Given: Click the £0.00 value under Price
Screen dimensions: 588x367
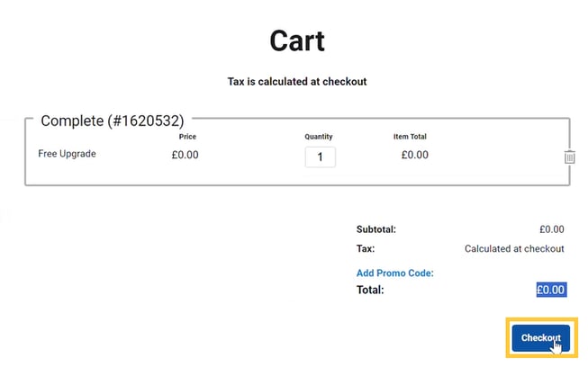Looking at the screenshot, I should (x=185, y=155).
